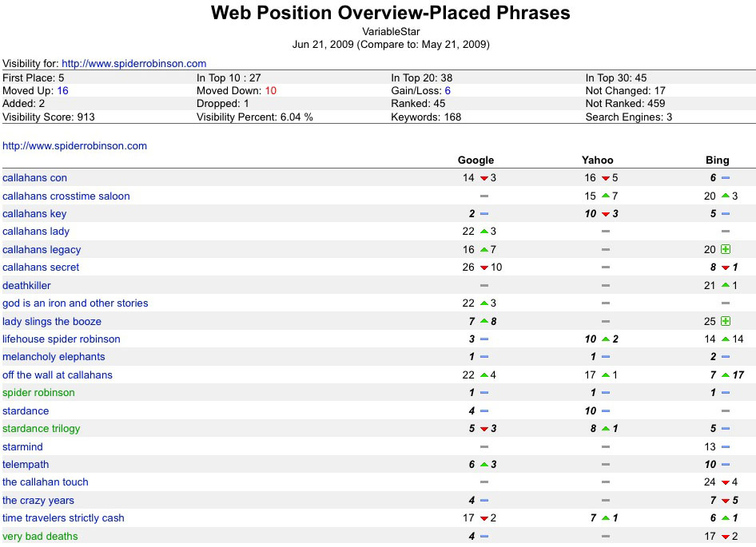Click green up arrow in callahans lady Google cell
756x547 pixels.
[484, 232]
